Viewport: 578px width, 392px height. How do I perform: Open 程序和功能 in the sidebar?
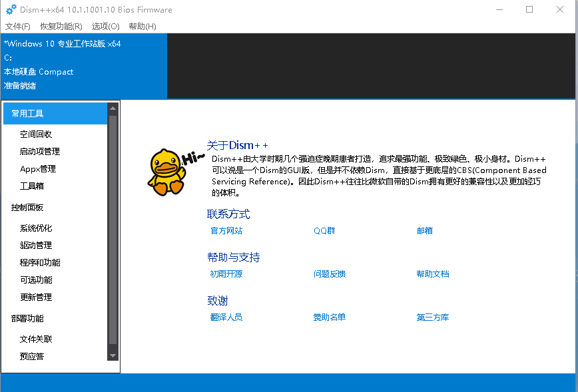coord(40,263)
